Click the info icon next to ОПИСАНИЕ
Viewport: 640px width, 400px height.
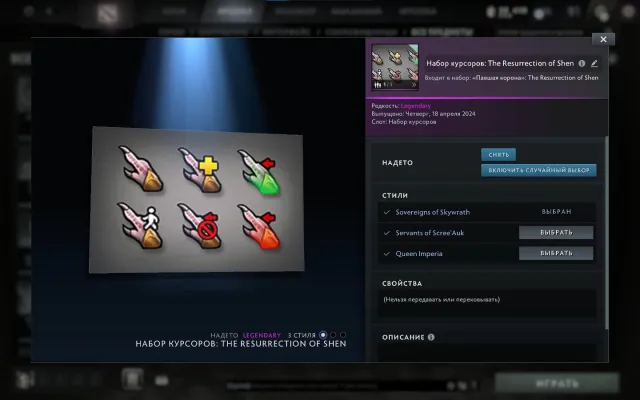(431, 337)
